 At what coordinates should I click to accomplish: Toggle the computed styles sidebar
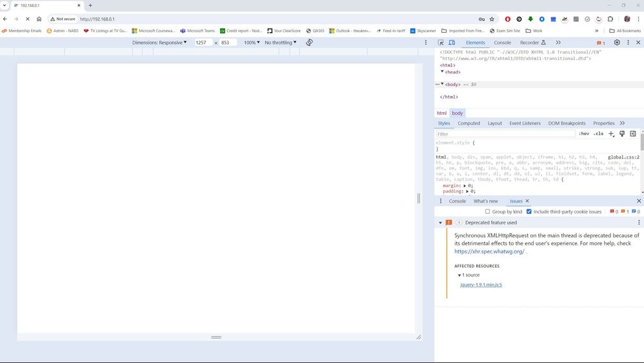tap(633, 133)
